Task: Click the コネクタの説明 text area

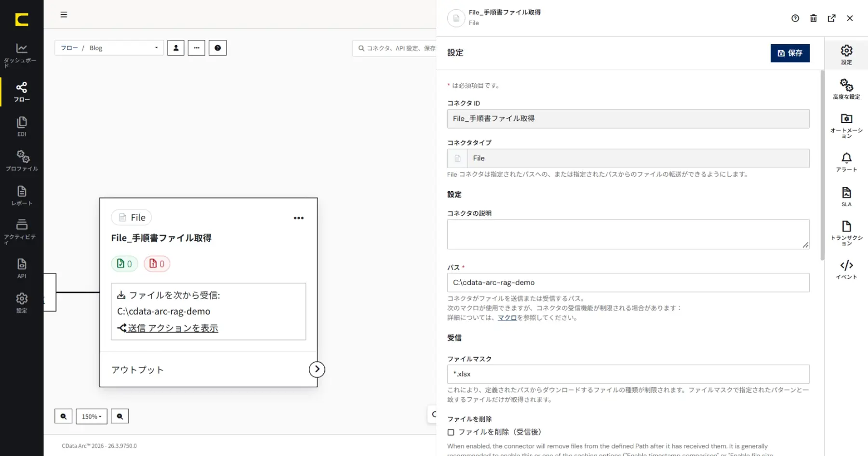Action: 628,235
